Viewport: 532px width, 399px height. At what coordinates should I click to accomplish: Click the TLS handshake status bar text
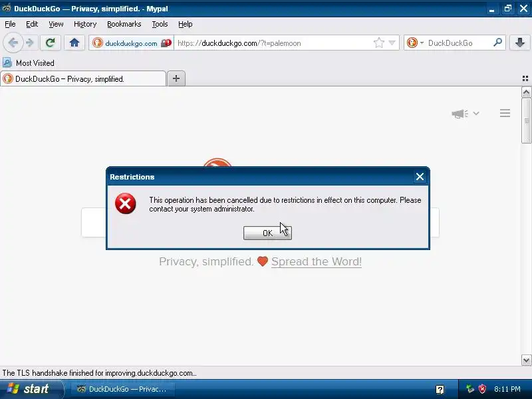pos(99,373)
